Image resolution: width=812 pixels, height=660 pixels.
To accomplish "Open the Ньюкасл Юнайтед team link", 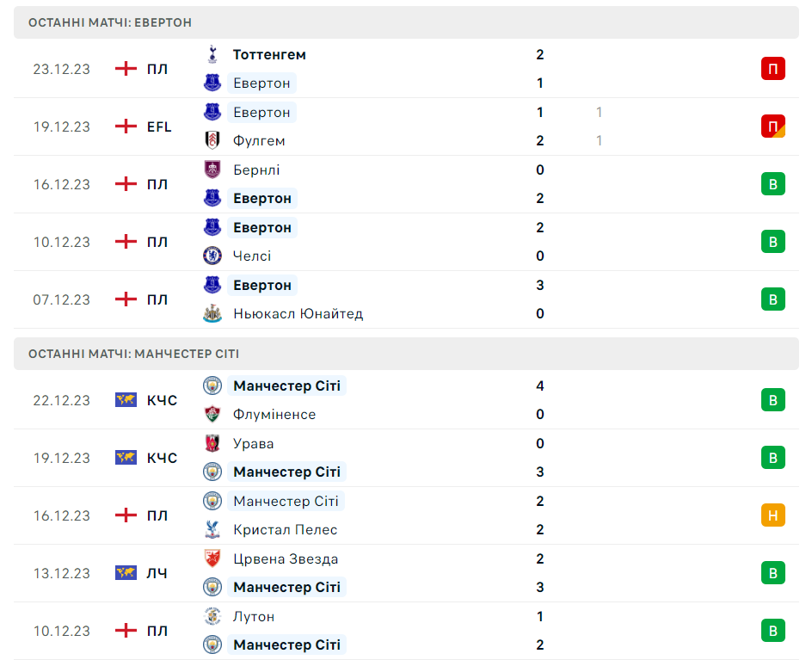I will [298, 313].
